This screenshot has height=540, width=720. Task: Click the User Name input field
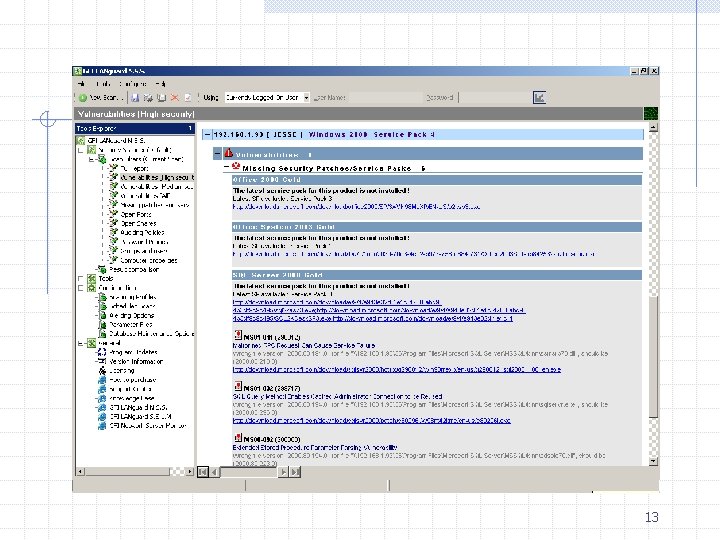385,97
